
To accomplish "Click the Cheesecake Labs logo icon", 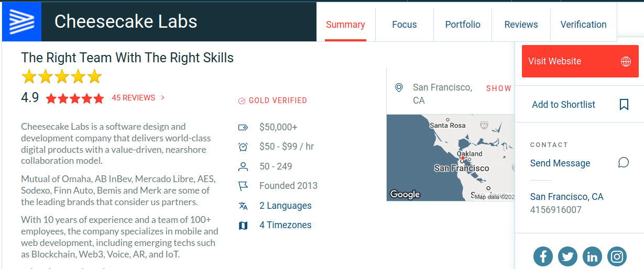I will coord(22,22).
